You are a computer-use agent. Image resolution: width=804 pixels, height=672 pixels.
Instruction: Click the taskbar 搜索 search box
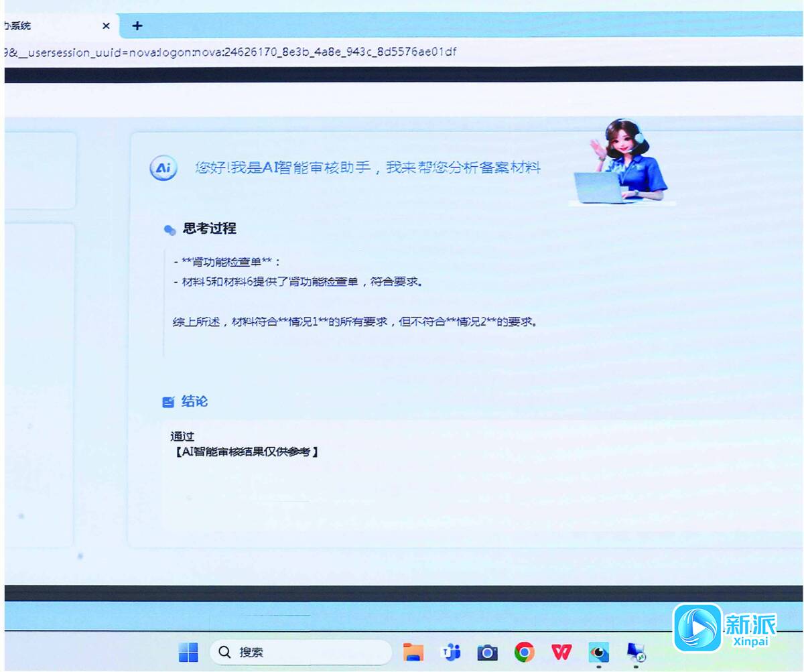click(x=301, y=652)
